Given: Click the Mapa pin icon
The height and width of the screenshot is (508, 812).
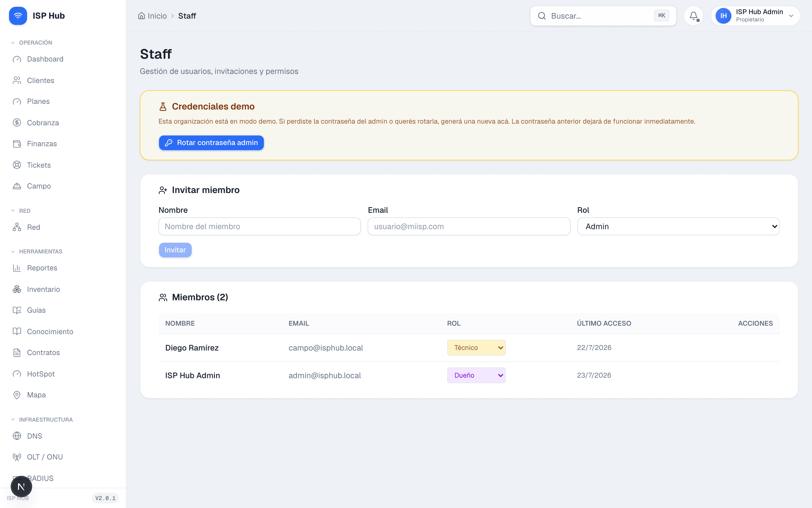Looking at the screenshot, I should pyautogui.click(x=17, y=395).
